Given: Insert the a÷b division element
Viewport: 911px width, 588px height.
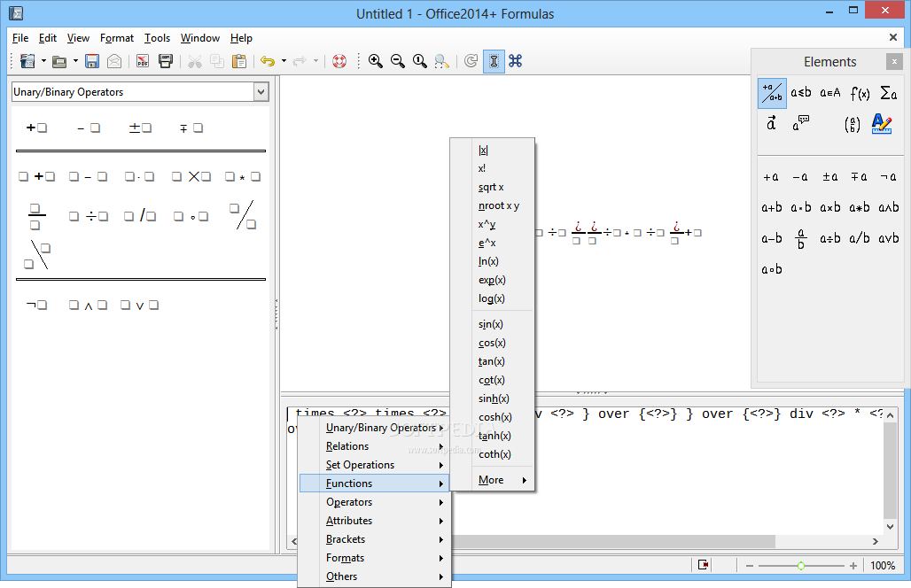Looking at the screenshot, I should point(829,238).
